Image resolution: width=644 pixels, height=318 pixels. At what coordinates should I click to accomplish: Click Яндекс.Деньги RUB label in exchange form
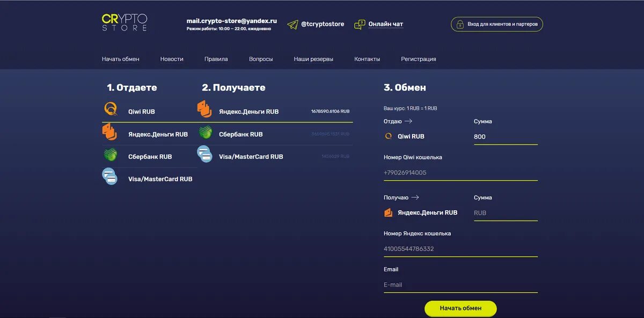click(428, 212)
